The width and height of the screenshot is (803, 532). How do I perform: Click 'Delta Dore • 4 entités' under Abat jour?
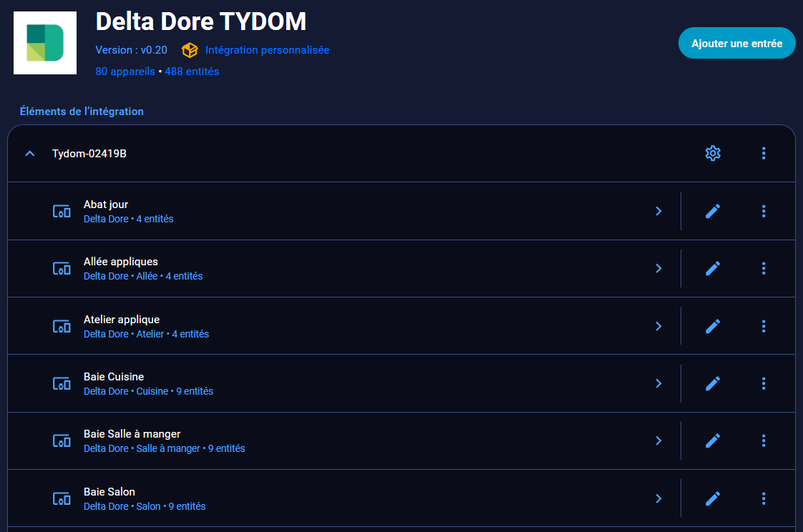129,219
